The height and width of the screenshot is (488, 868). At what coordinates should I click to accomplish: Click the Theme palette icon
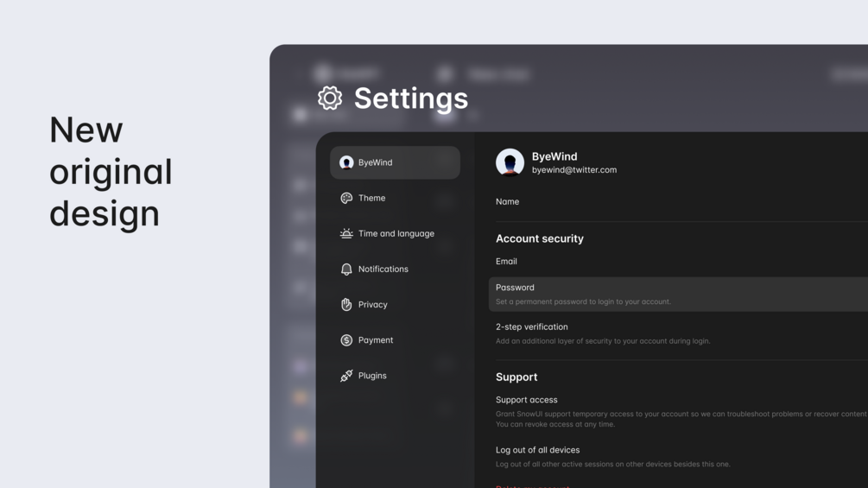click(x=346, y=198)
